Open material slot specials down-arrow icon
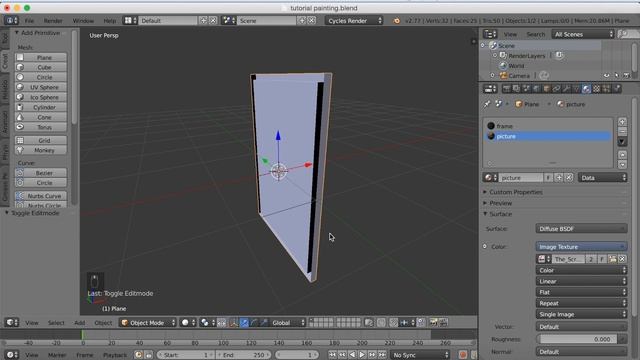This screenshot has height=360, width=640. click(622, 142)
